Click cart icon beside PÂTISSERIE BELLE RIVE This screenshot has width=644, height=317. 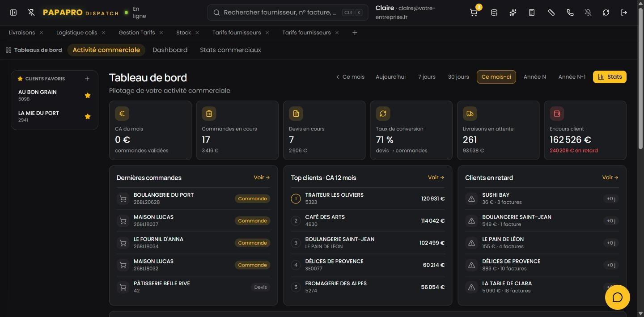point(123,287)
